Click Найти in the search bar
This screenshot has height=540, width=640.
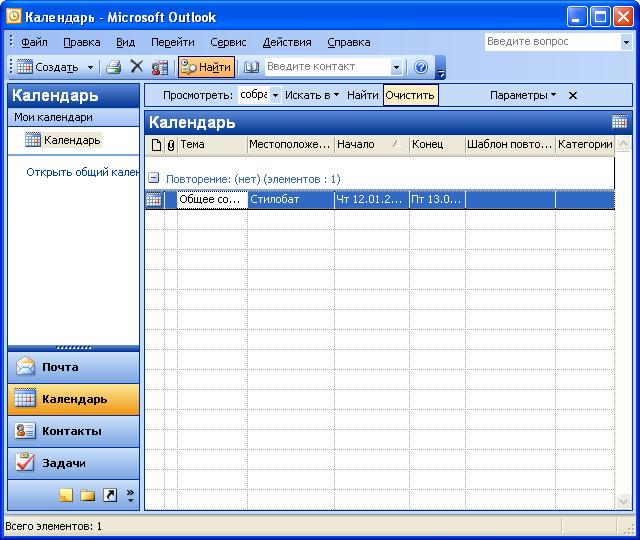click(x=362, y=95)
